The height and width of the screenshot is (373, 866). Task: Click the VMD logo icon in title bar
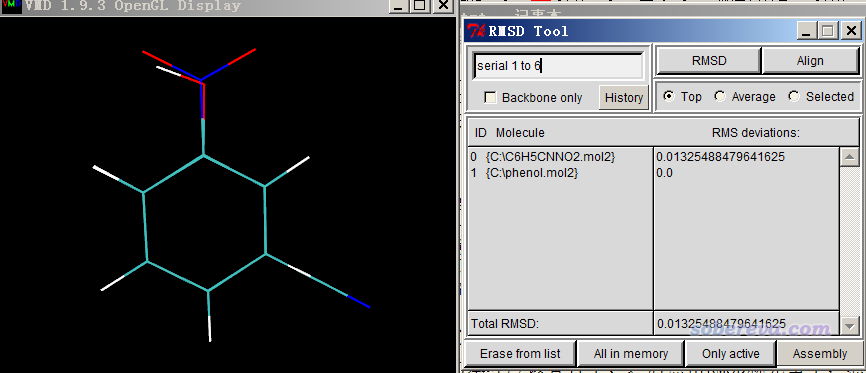pyautogui.click(x=10, y=7)
